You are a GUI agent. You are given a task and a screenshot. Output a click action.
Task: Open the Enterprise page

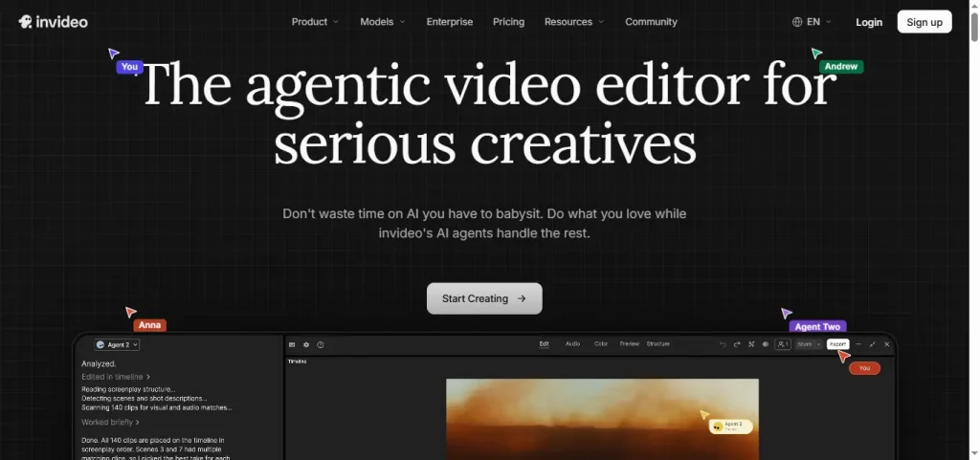450,22
